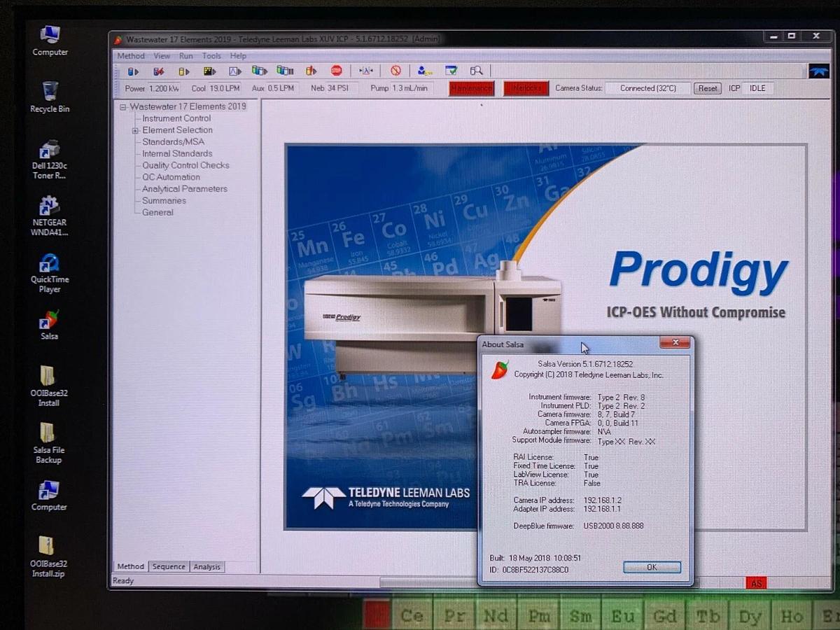Select Quality Control Checks in the tree

click(185, 165)
